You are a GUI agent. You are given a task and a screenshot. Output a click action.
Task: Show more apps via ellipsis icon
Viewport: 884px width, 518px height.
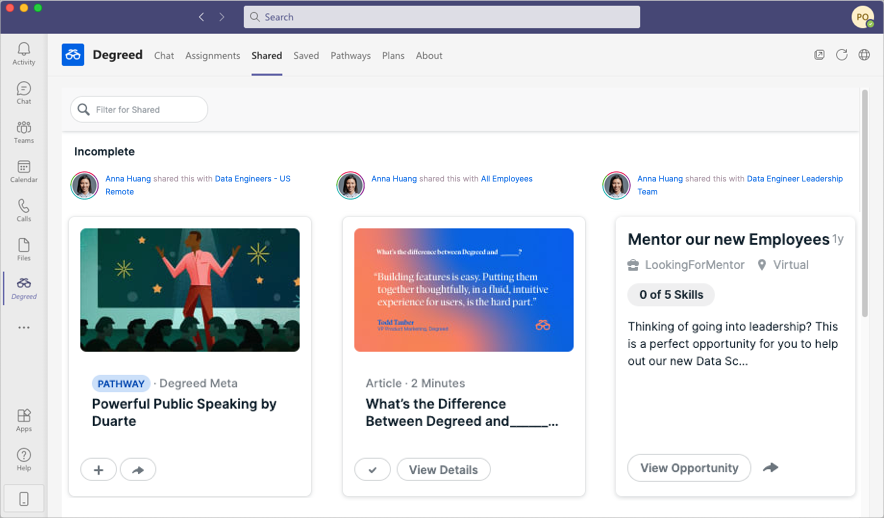pos(24,327)
